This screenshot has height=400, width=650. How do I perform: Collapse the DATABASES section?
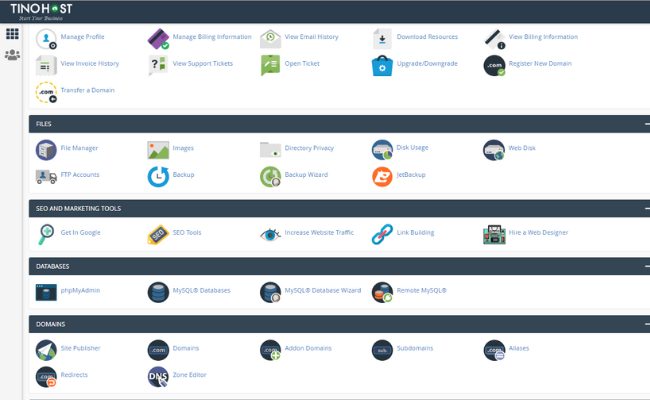tap(647, 266)
